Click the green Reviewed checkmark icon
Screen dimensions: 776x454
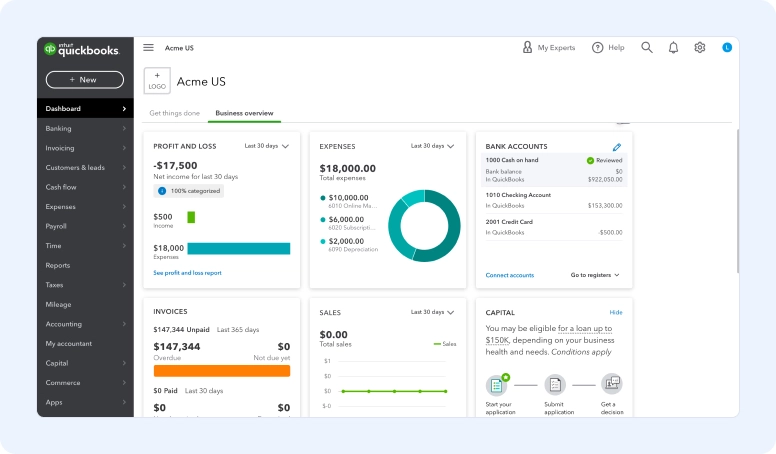(x=590, y=160)
